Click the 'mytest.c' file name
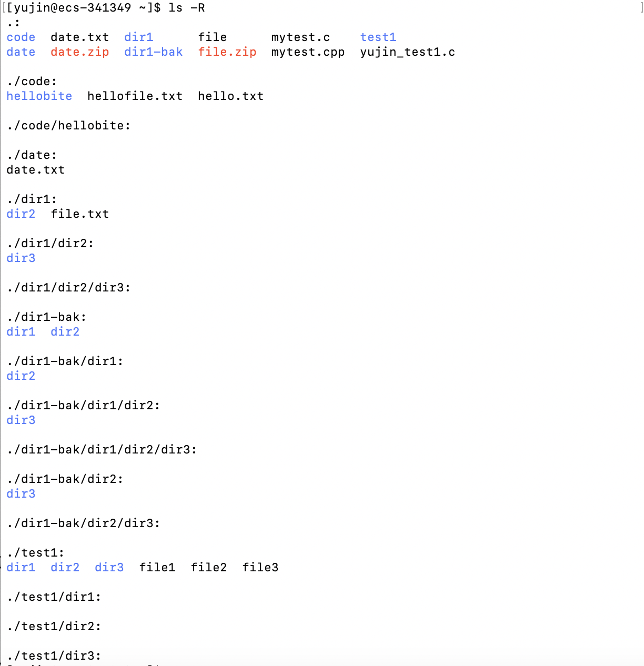This screenshot has width=644, height=666. click(301, 37)
